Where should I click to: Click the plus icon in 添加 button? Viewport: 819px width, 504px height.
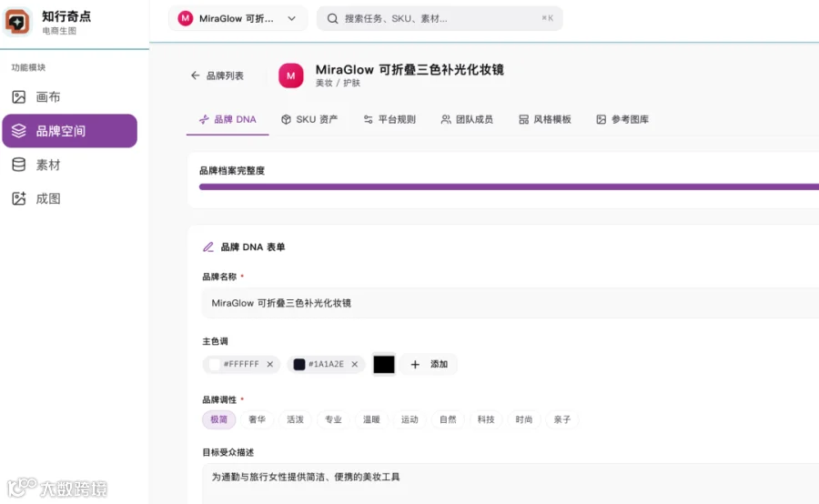[x=415, y=365]
